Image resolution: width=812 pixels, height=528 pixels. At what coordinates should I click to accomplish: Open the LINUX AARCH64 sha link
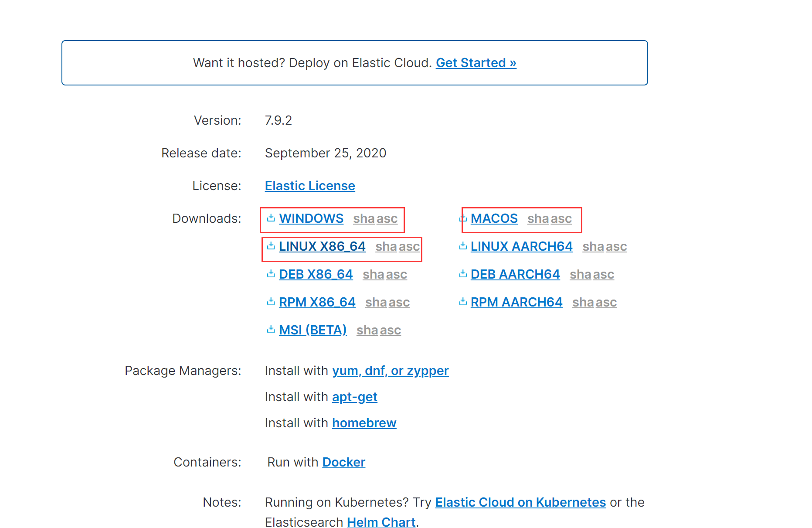point(593,246)
